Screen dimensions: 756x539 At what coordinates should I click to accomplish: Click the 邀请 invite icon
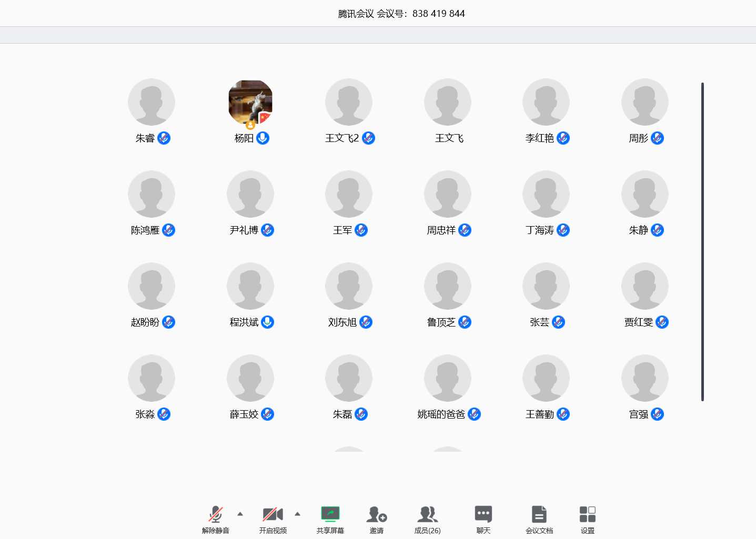pyautogui.click(x=377, y=514)
